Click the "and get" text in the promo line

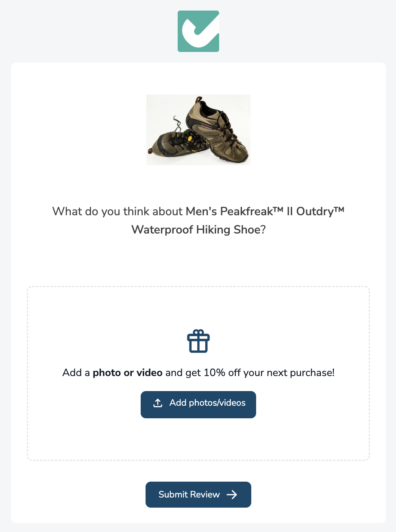[x=183, y=373]
